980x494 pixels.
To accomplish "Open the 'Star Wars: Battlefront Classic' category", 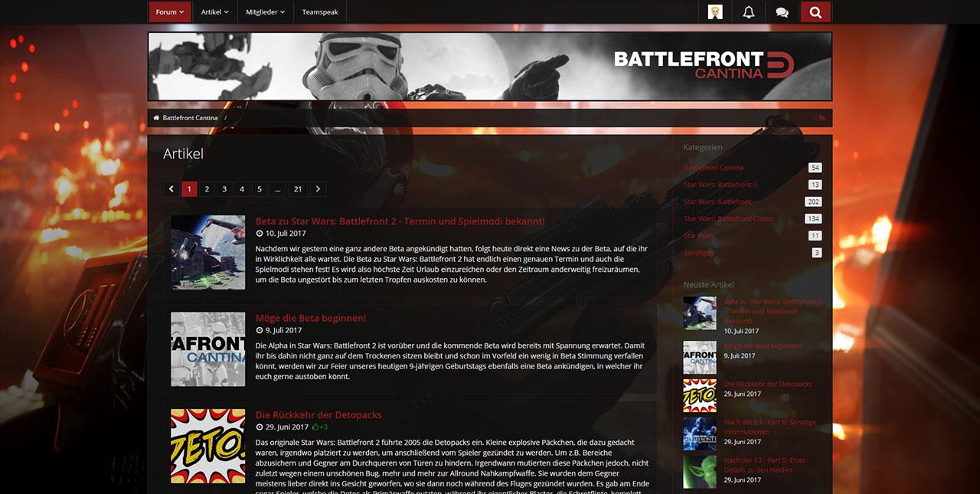I will pos(729,218).
